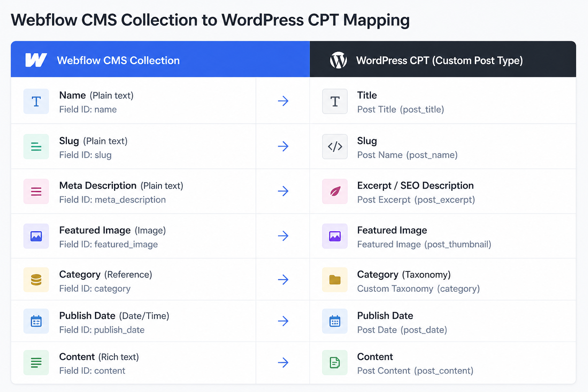588x392 pixels.
Task: Select the database stack icon beside Category (Reference)
Action: click(36, 280)
